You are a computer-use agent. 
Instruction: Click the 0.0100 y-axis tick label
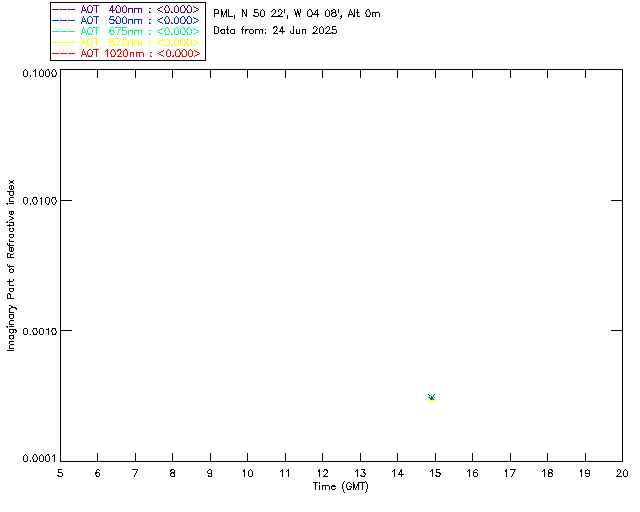click(37, 202)
